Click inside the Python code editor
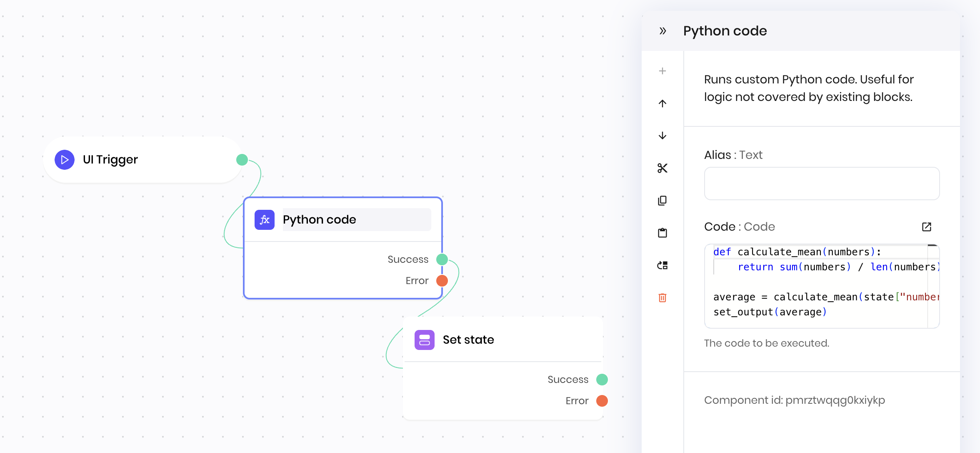Image resolution: width=980 pixels, height=453 pixels. coord(822,286)
